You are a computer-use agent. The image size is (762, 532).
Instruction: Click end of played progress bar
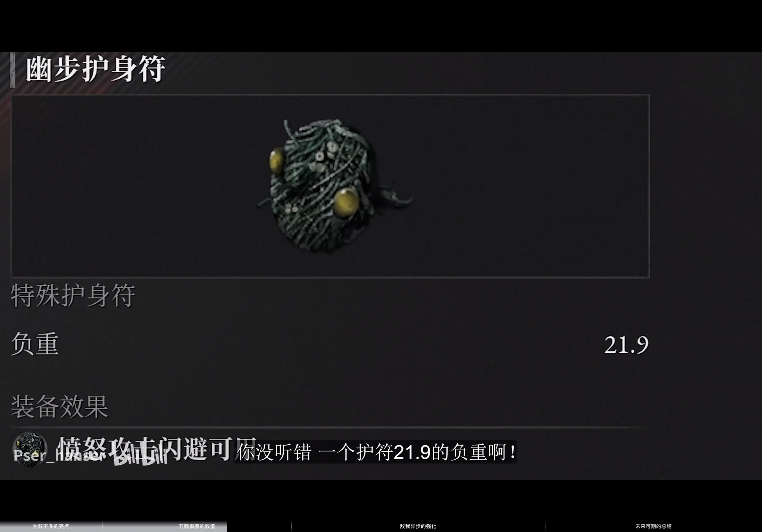click(227, 526)
